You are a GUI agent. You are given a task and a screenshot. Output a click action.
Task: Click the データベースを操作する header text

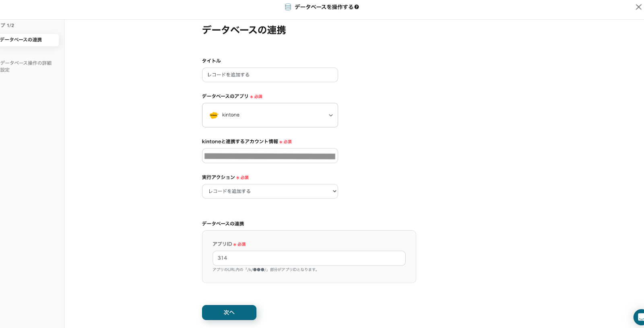pyautogui.click(x=324, y=7)
